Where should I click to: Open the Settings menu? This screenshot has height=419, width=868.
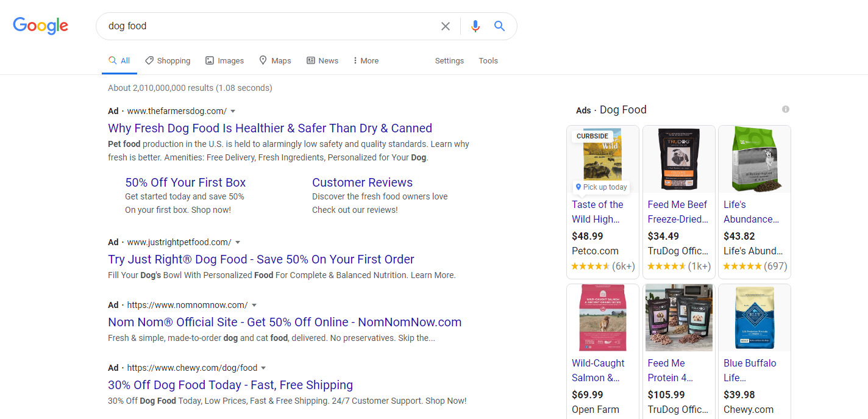coord(449,60)
